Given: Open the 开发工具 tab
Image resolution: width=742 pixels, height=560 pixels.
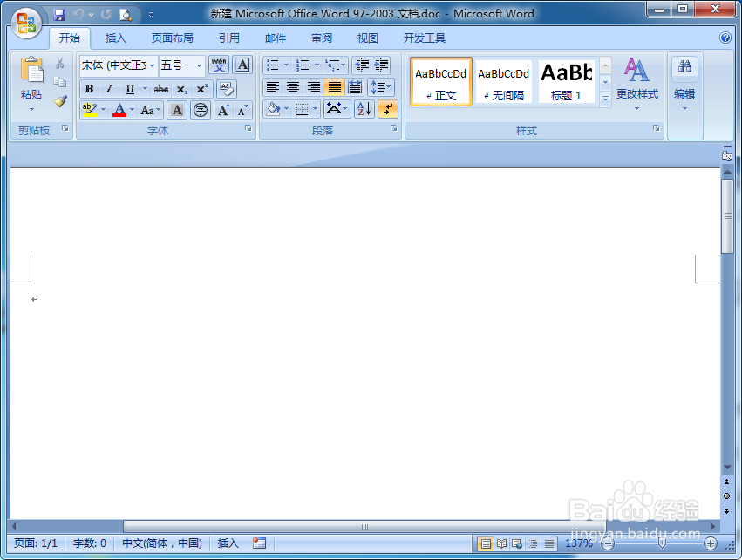Looking at the screenshot, I should click(x=425, y=38).
